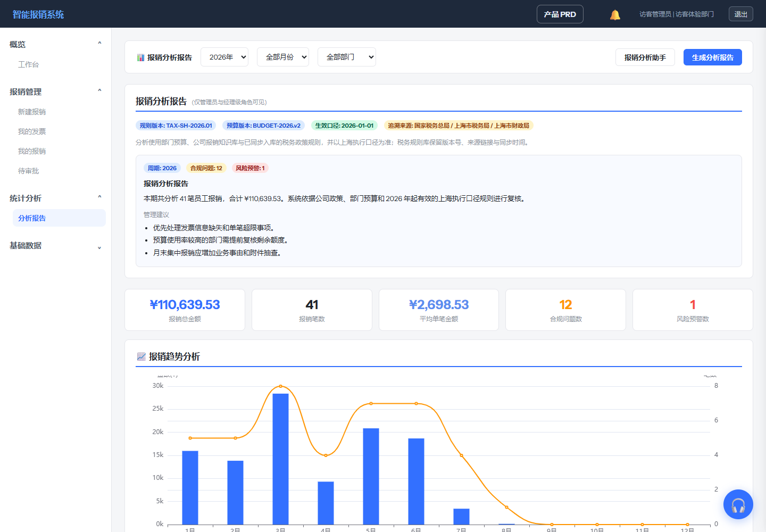766x532 pixels.
Task: Click the 智能报销系统 logo title
Action: (x=38, y=14)
